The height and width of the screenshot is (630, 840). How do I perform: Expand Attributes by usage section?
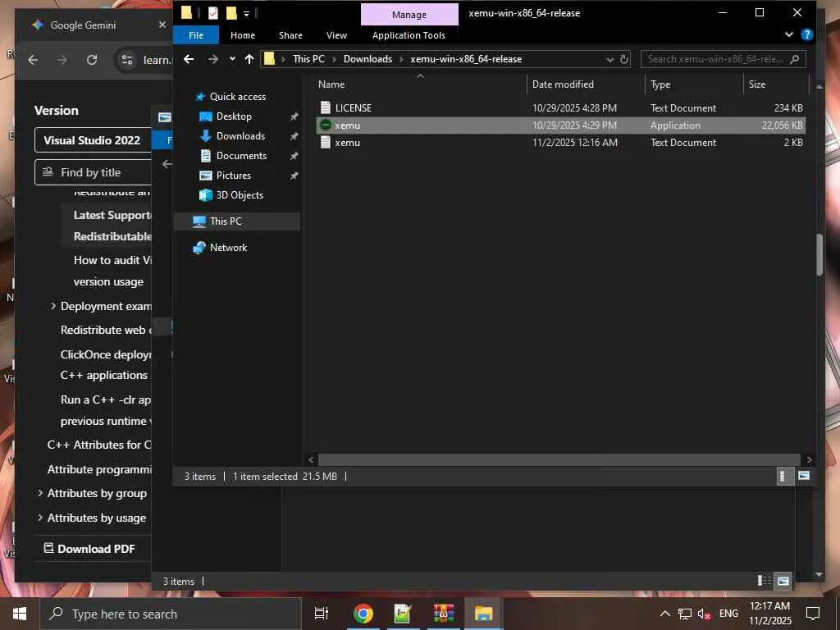[x=40, y=518]
